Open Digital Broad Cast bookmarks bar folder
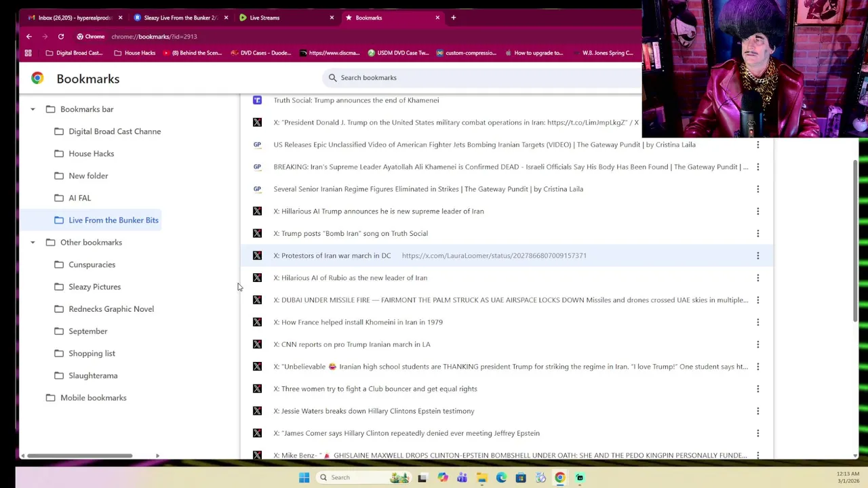This screenshot has height=488, width=868. pos(73,53)
